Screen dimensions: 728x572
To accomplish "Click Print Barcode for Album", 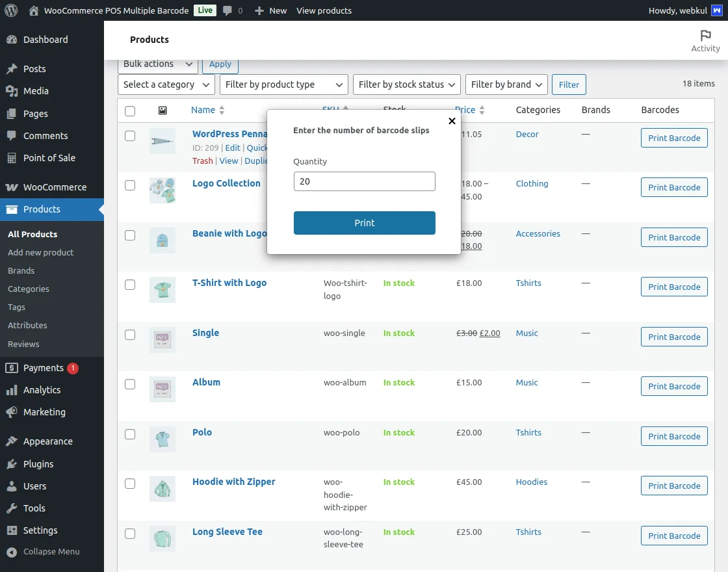I will (674, 386).
